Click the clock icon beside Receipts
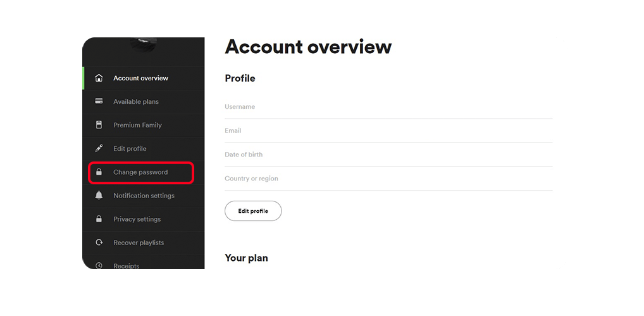 [x=99, y=265]
